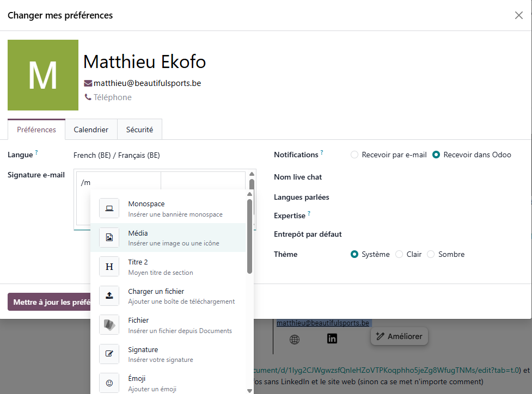
Task: Switch to the Calendrier tab
Action: (x=91, y=130)
